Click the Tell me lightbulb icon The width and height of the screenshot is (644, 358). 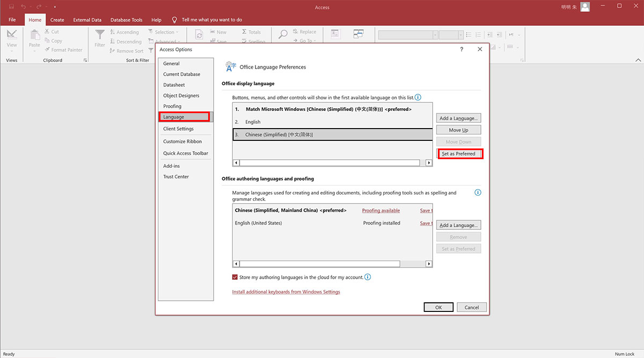click(174, 20)
